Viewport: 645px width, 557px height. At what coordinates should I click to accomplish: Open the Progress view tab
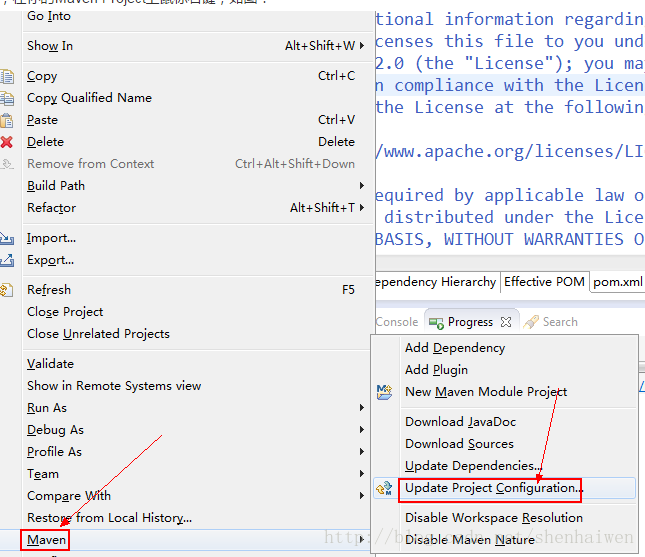470,322
